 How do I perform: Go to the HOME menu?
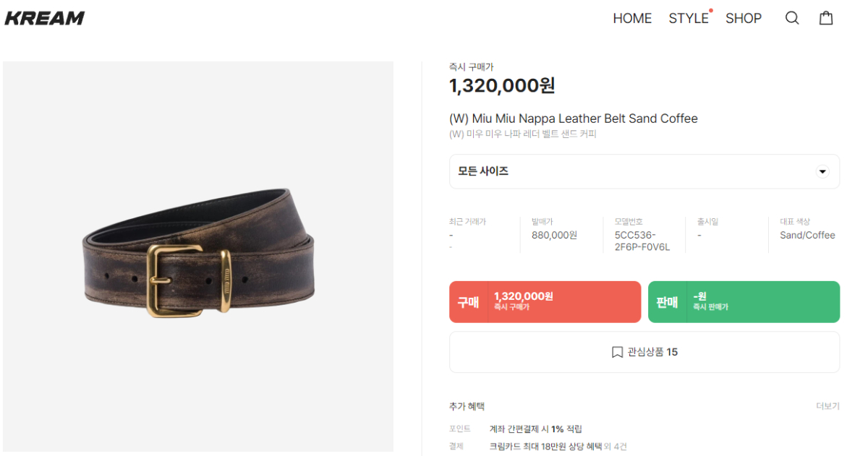[x=632, y=19]
